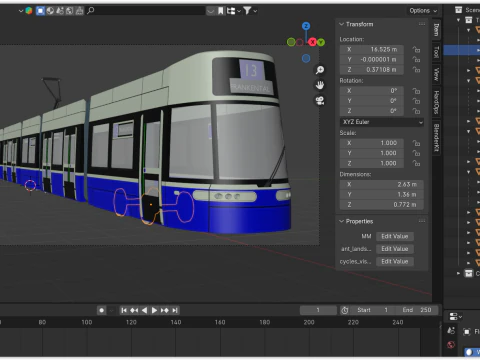
Task: Open dropdown next to the search field
Action: coord(210,11)
